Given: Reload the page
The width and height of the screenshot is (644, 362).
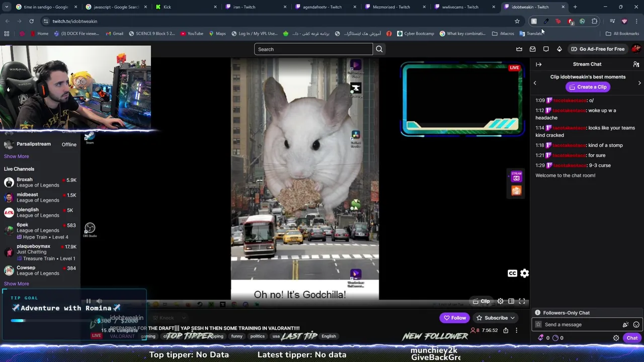Looking at the screenshot, I should tap(31, 21).
